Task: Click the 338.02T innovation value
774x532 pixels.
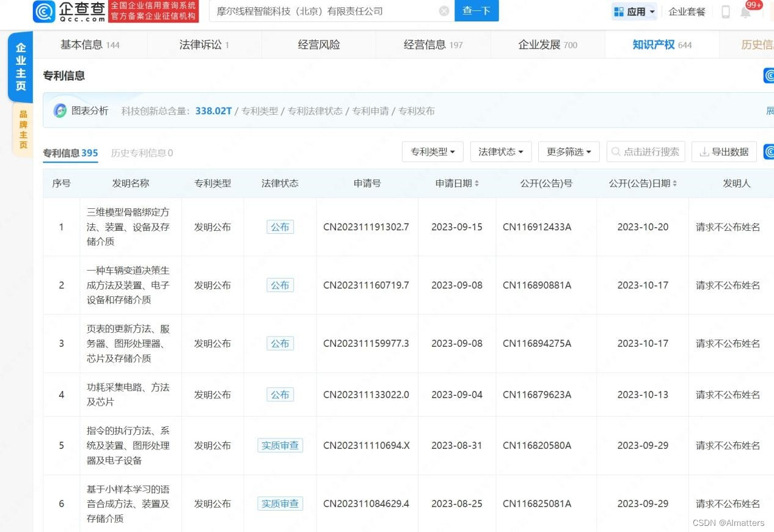Action: click(x=214, y=111)
